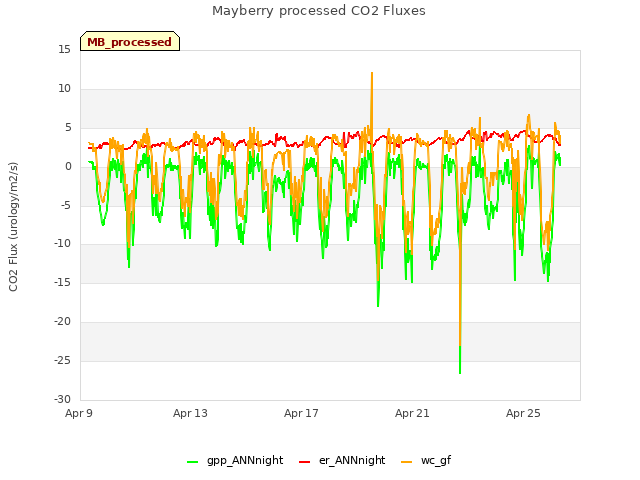Screen dimensions: 640x480
Task: Click the 0 y-axis tick label
Action: click(68, 167)
